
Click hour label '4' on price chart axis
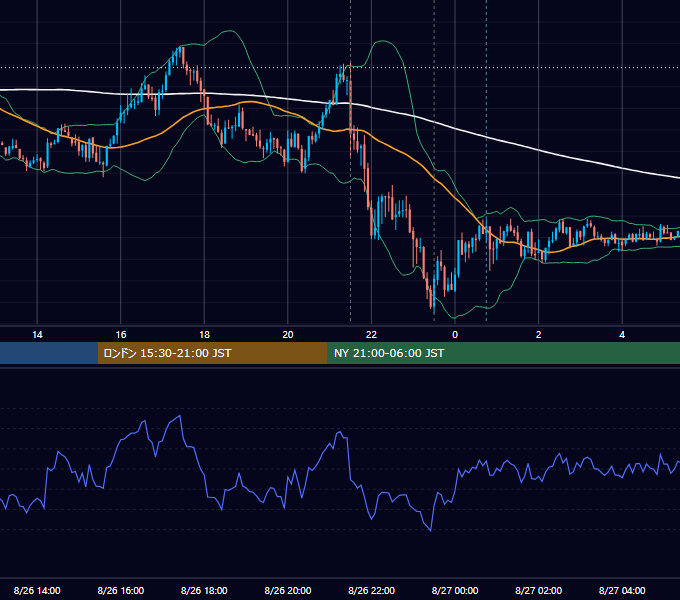[x=622, y=335]
